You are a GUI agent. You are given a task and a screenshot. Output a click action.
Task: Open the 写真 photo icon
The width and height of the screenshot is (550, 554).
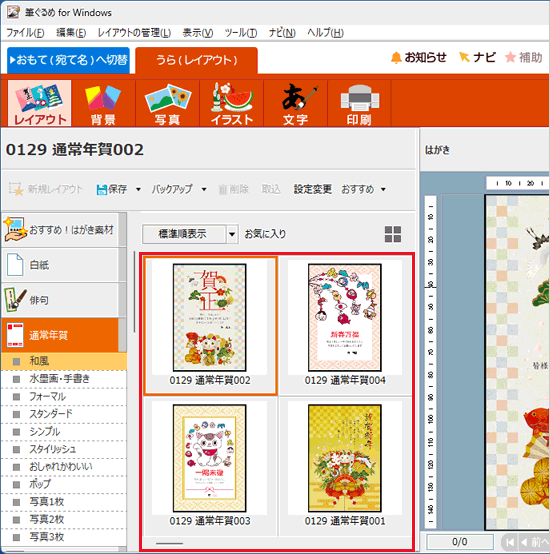(167, 103)
